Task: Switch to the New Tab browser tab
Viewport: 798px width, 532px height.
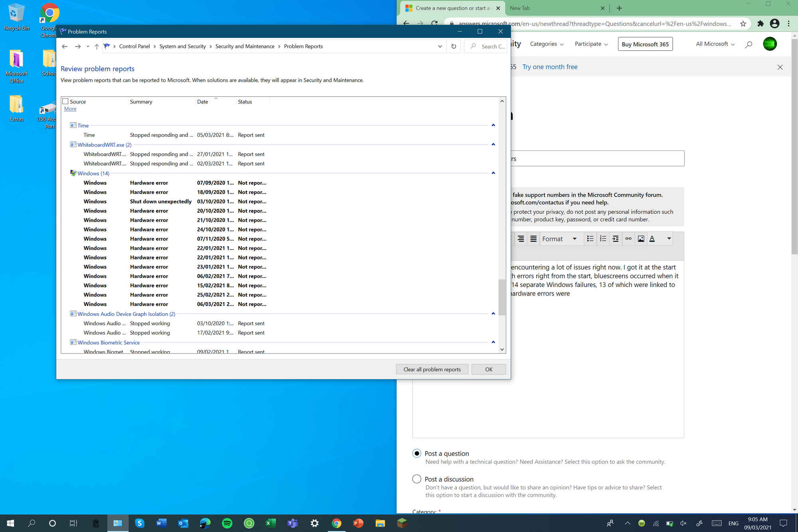Action: tap(556, 8)
